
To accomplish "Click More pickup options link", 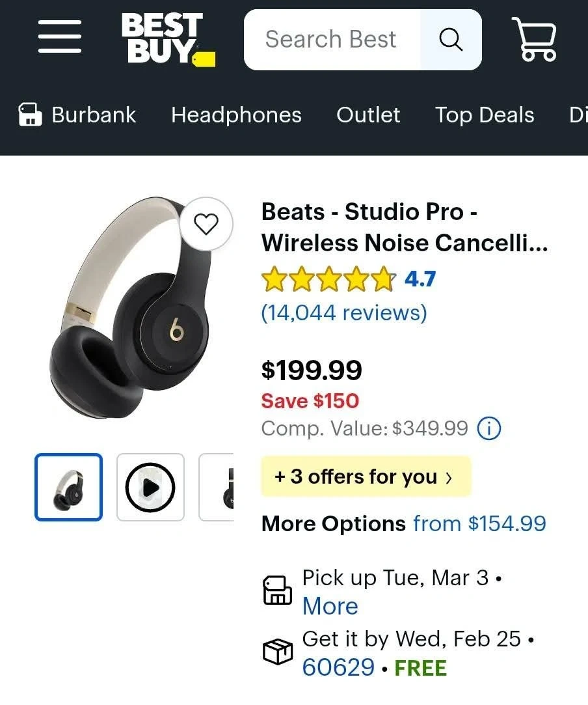I will point(330,606).
